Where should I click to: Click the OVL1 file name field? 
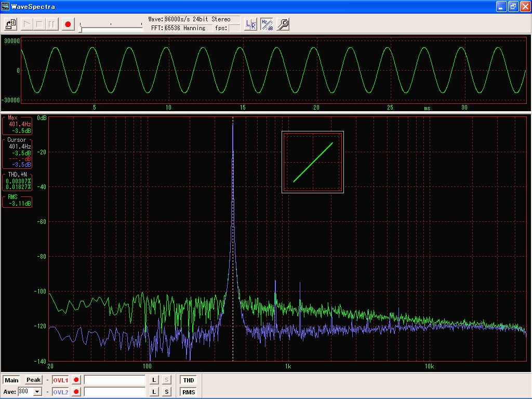click(x=115, y=380)
